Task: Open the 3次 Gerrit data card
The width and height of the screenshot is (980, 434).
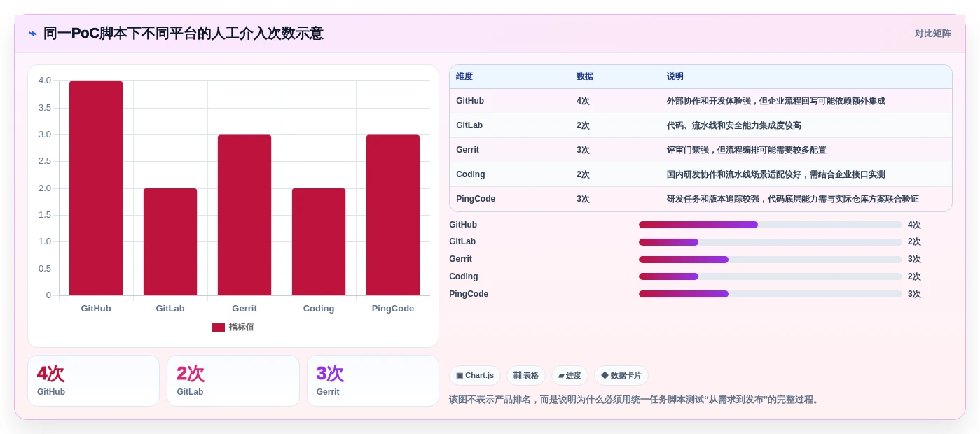Action: point(373,381)
